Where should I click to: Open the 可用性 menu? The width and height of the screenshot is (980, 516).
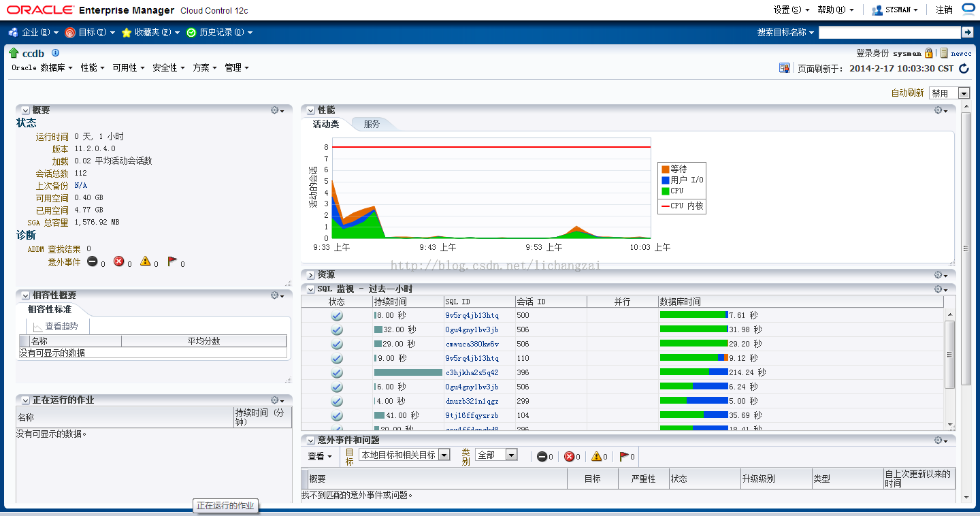click(129, 68)
